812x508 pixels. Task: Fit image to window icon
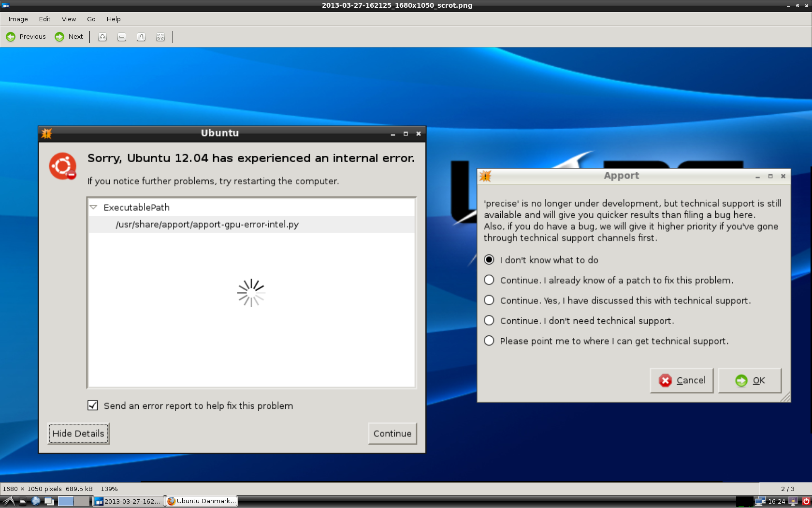coord(160,37)
